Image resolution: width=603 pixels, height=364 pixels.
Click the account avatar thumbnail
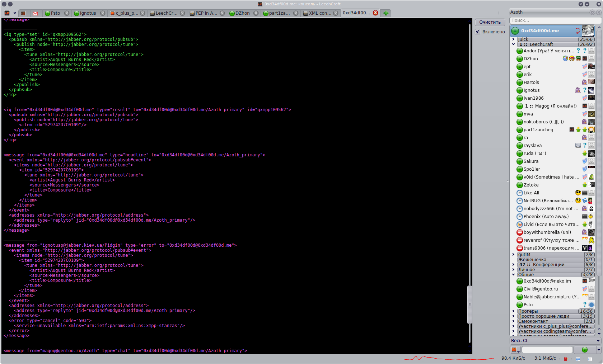pos(588,30)
